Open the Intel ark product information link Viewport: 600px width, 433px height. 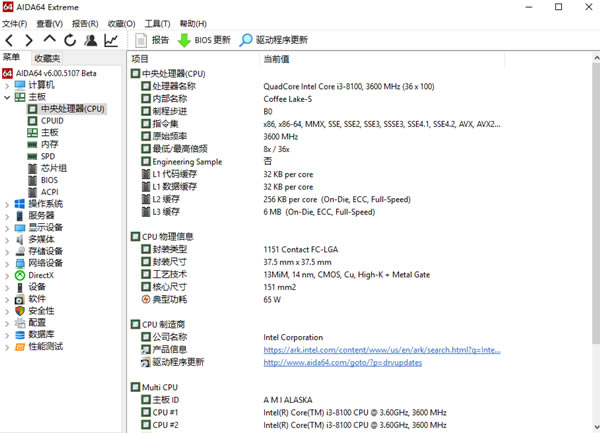[381, 350]
